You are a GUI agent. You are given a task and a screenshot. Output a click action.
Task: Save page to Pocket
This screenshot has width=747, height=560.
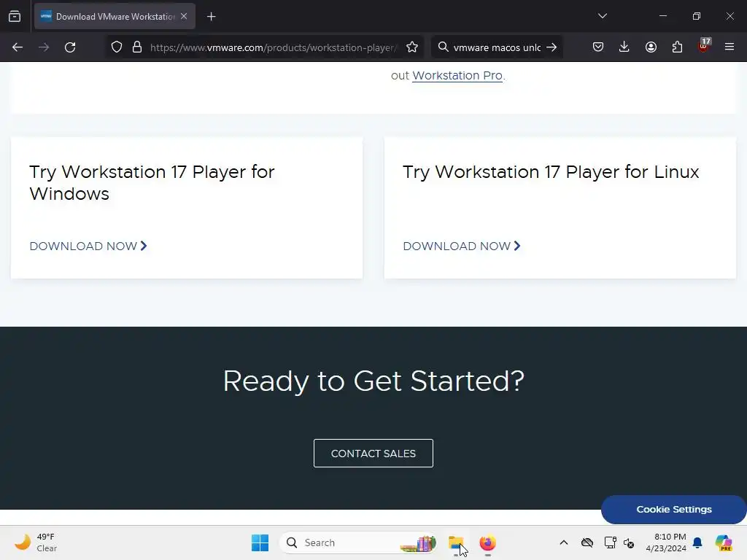(598, 47)
